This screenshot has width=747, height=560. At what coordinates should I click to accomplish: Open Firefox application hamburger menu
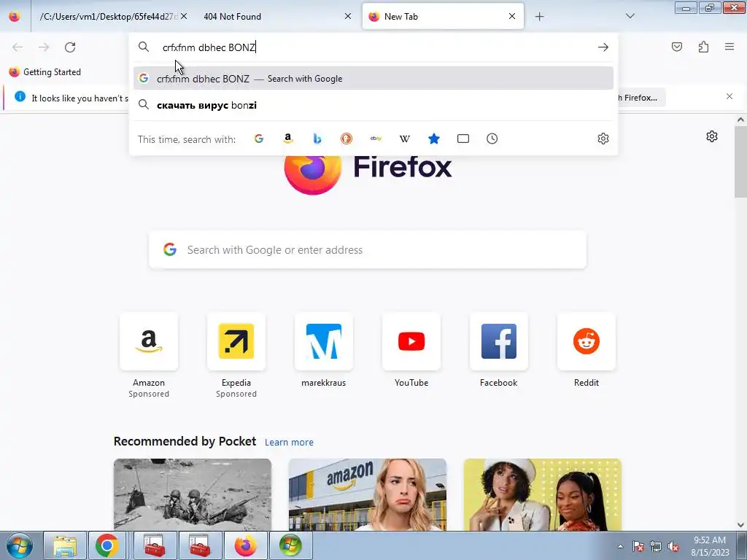pos(729,47)
